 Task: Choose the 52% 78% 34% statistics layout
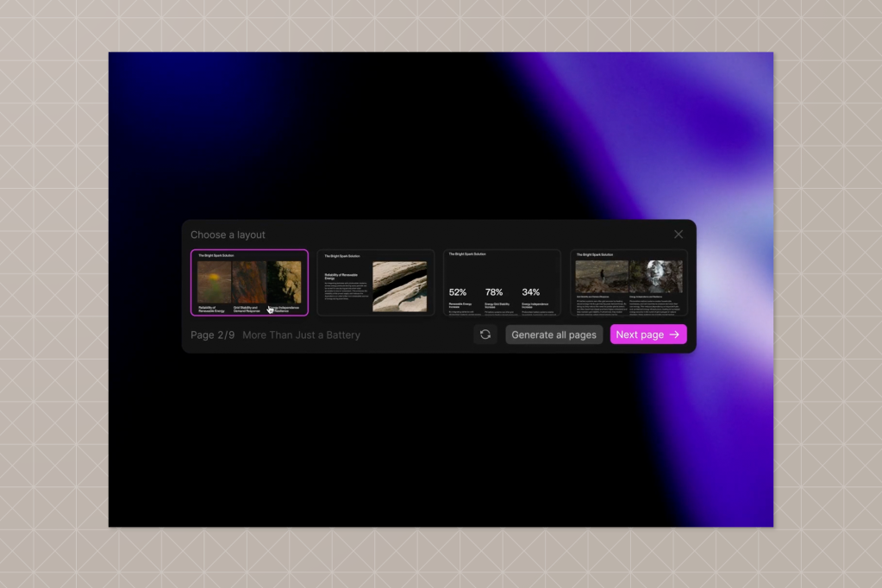(x=502, y=283)
